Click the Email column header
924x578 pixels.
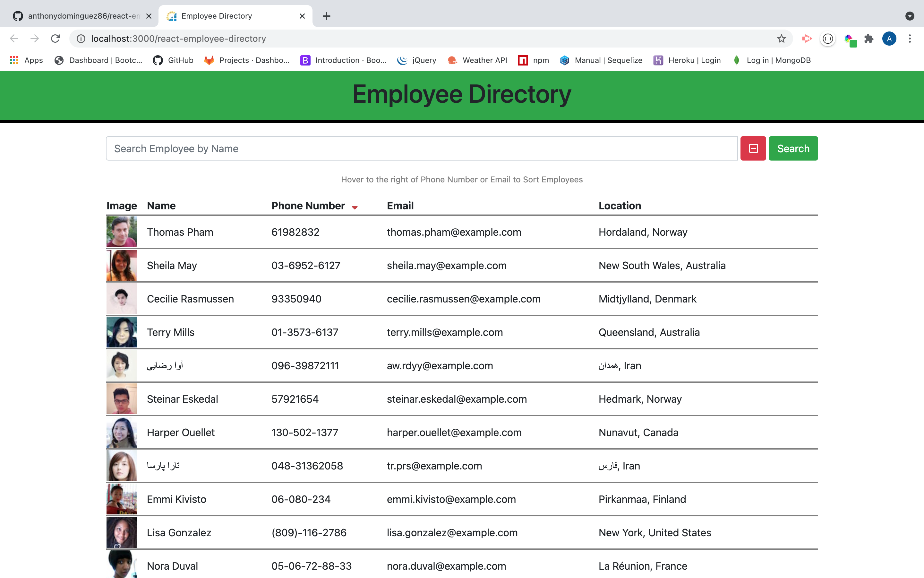pyautogui.click(x=400, y=206)
